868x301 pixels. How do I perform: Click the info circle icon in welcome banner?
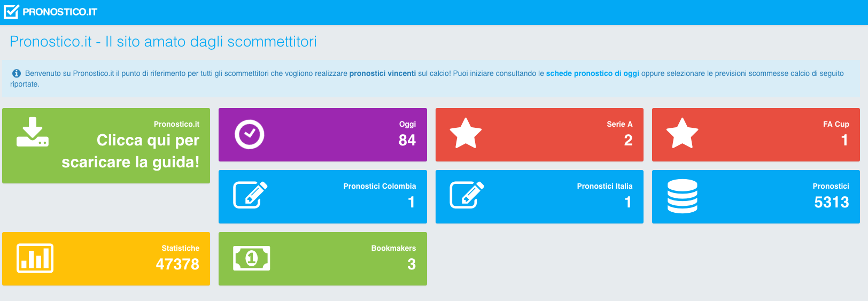pyautogui.click(x=17, y=73)
